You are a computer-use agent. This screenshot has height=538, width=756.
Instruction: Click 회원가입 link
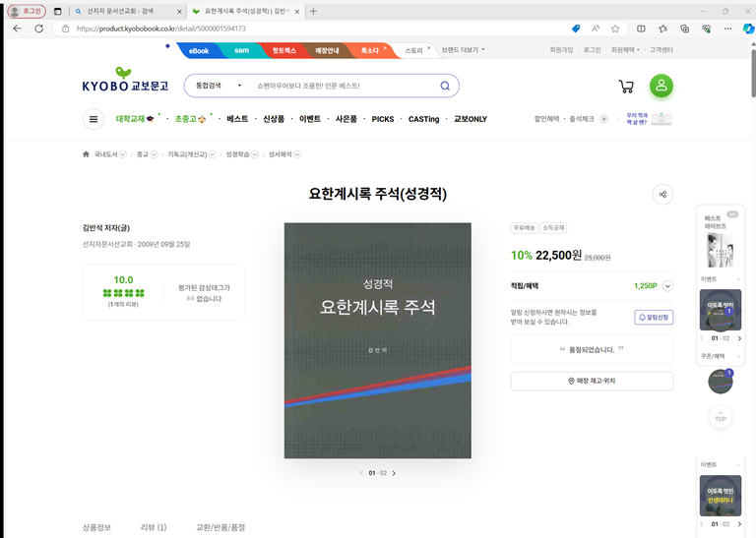561,50
